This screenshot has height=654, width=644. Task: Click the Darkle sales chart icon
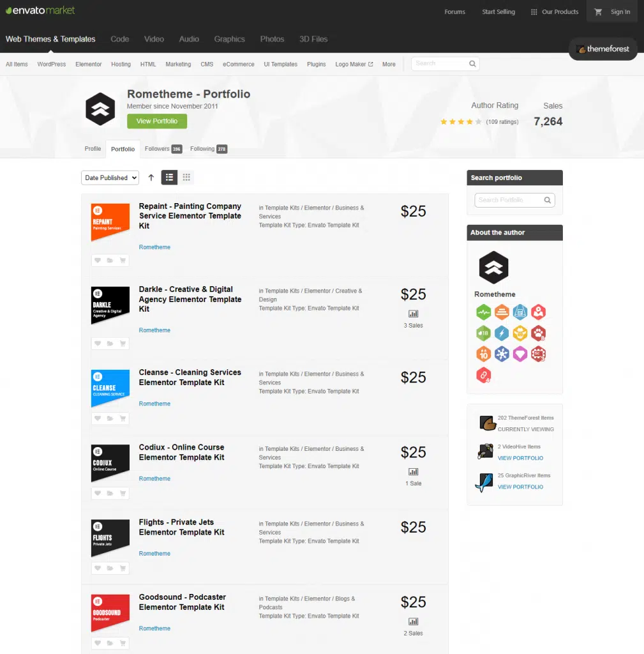coord(413,314)
